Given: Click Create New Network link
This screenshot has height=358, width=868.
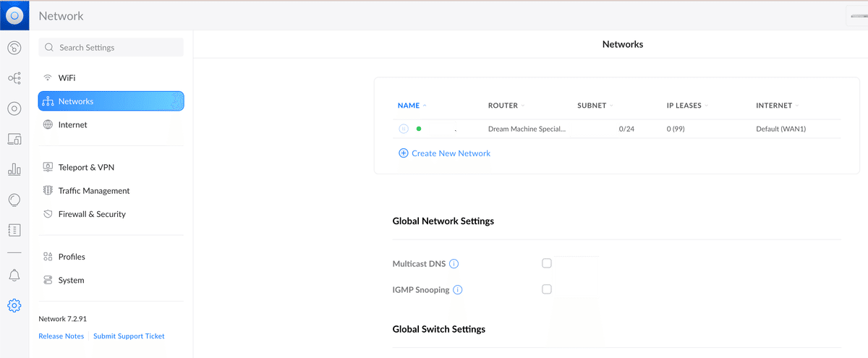Looking at the screenshot, I should tap(451, 153).
